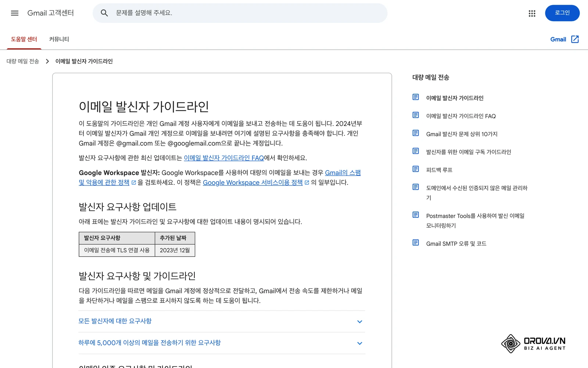Click the search magnifier icon
This screenshot has width=588, height=368.
click(x=104, y=13)
